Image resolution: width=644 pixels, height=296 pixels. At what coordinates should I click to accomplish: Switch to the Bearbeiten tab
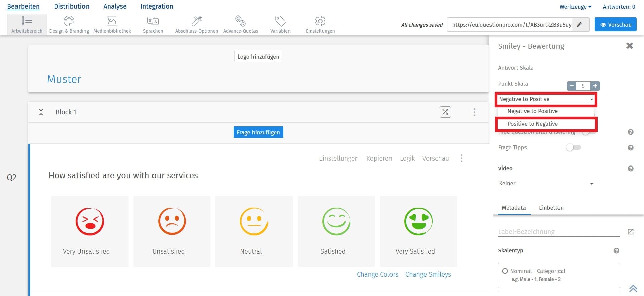point(23,6)
